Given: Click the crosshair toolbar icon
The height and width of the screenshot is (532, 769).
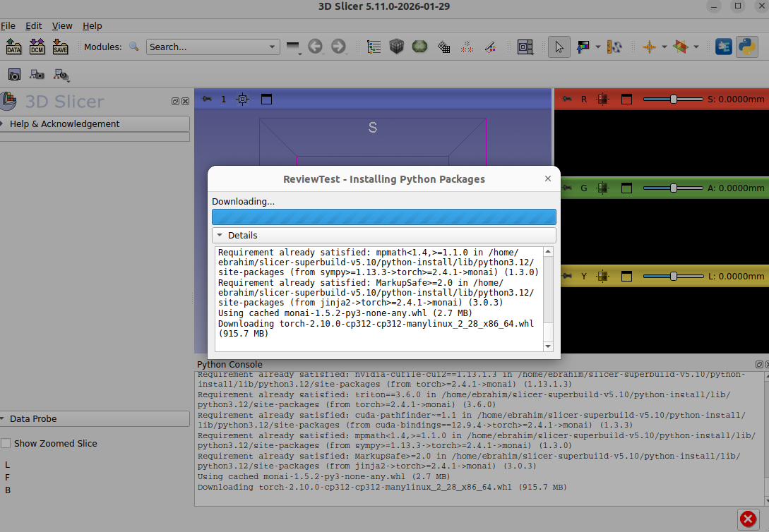Looking at the screenshot, I should (x=649, y=47).
